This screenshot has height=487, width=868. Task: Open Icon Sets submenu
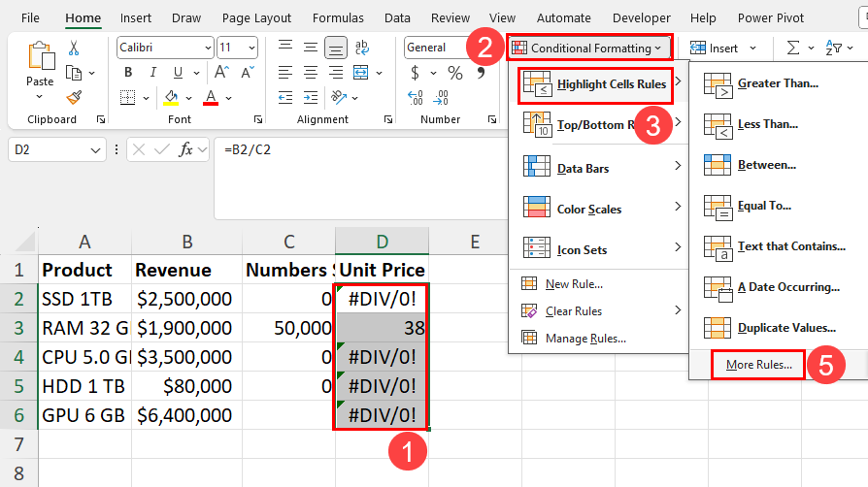coord(598,247)
